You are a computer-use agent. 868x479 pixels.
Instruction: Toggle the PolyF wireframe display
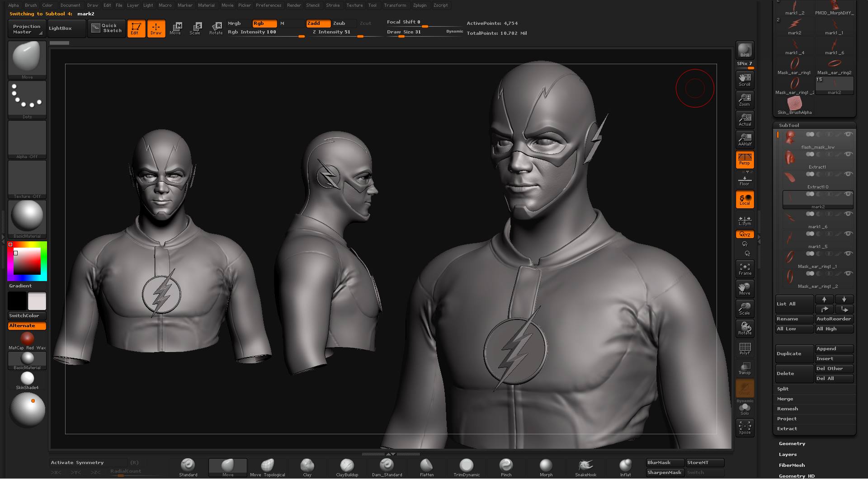pyautogui.click(x=745, y=348)
